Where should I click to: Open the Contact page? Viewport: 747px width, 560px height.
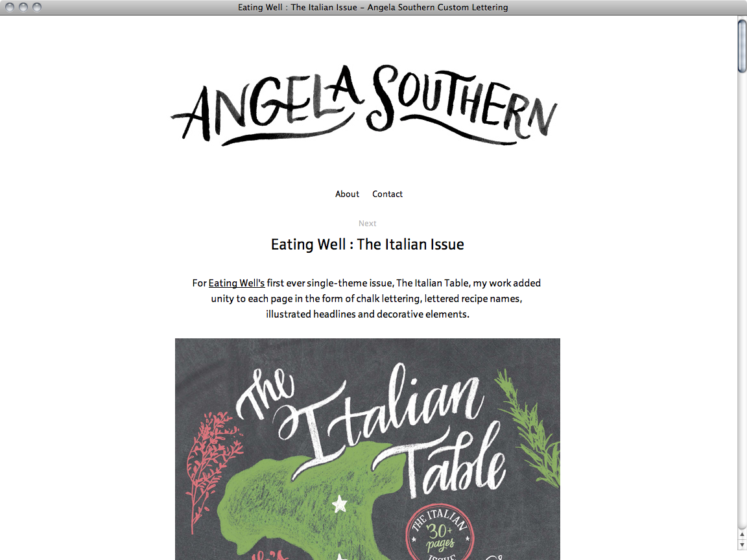point(387,194)
